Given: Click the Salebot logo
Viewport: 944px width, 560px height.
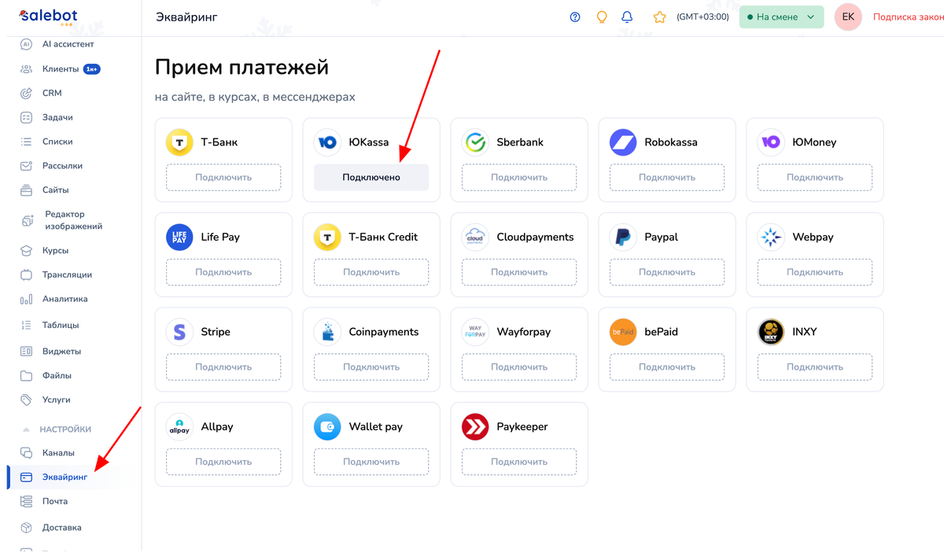Looking at the screenshot, I should click(49, 17).
